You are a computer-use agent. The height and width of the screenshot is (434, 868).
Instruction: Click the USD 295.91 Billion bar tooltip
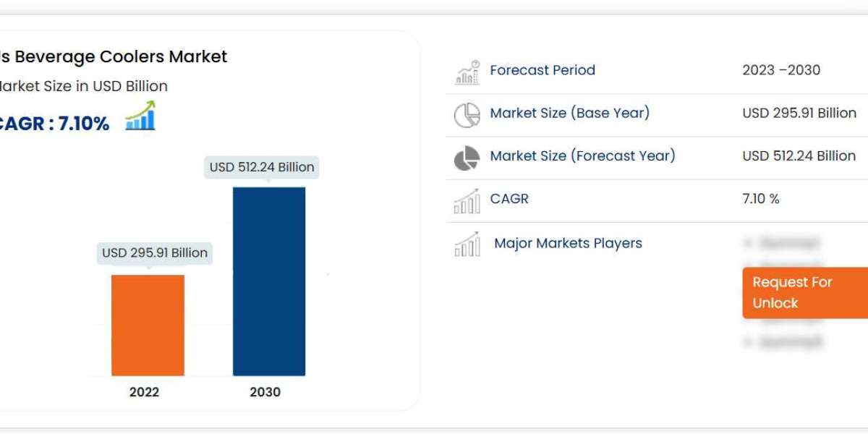[x=155, y=252]
